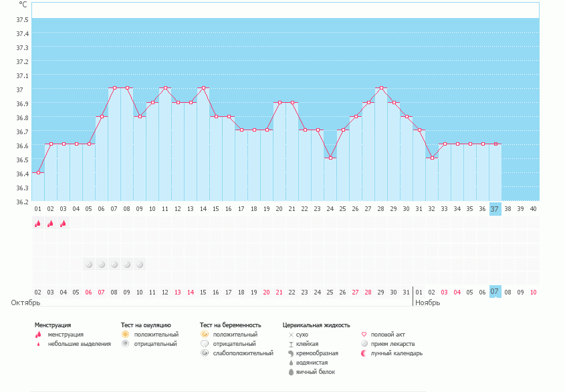The image size is (565, 392).
Task: Click the negative pregnancy test legend icon
Action: [x=205, y=344]
